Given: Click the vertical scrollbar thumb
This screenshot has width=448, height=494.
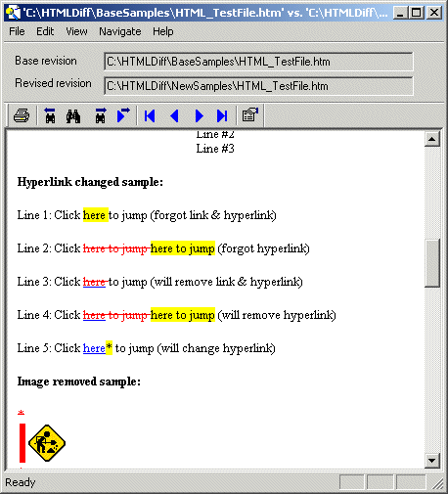Looking at the screenshot, I should (x=432, y=262).
